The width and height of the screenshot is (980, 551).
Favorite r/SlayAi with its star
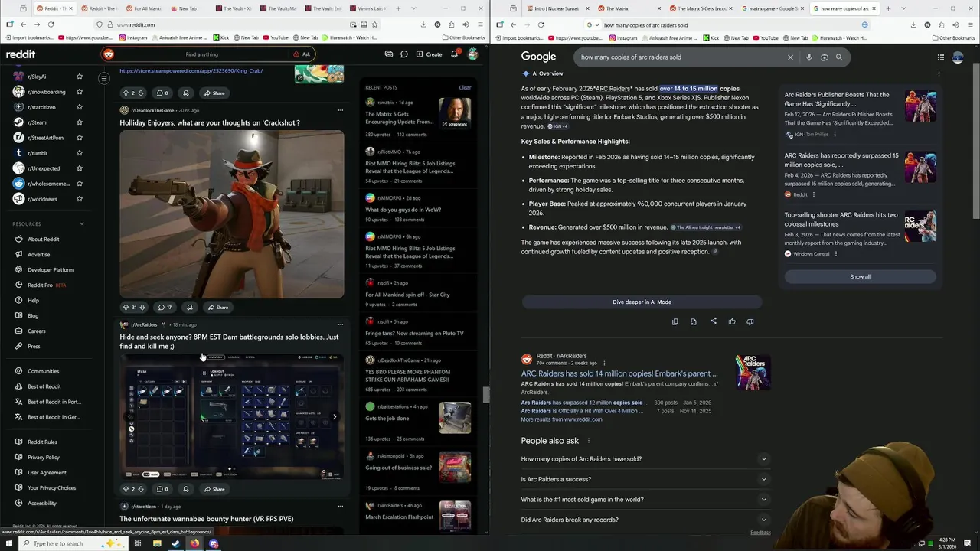(79, 77)
